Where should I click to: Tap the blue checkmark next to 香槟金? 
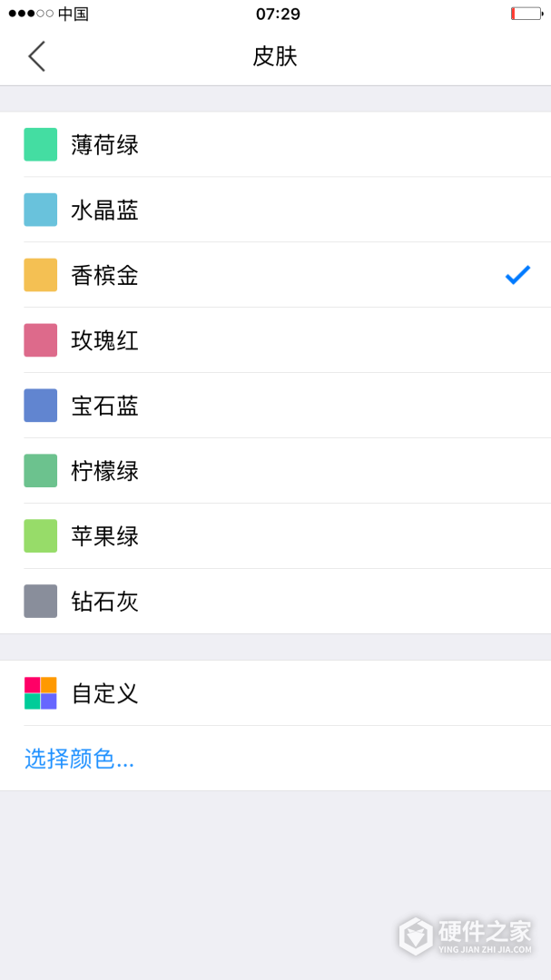click(x=517, y=274)
